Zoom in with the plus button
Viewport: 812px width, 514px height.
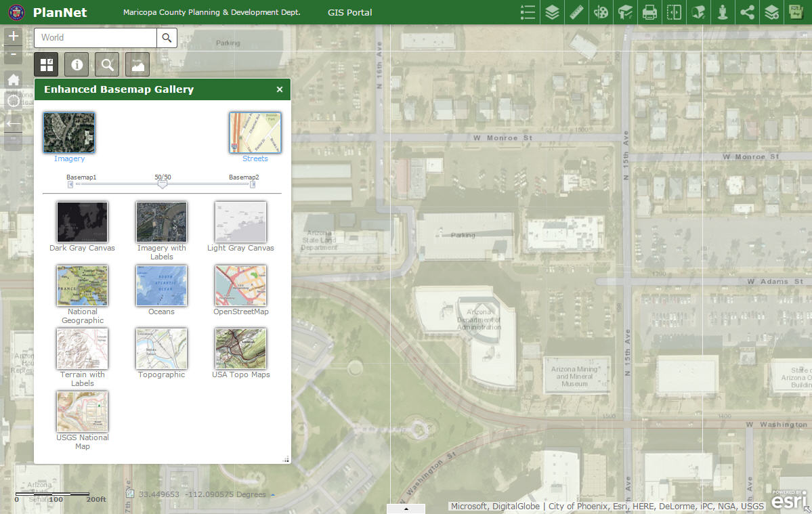pos(14,37)
